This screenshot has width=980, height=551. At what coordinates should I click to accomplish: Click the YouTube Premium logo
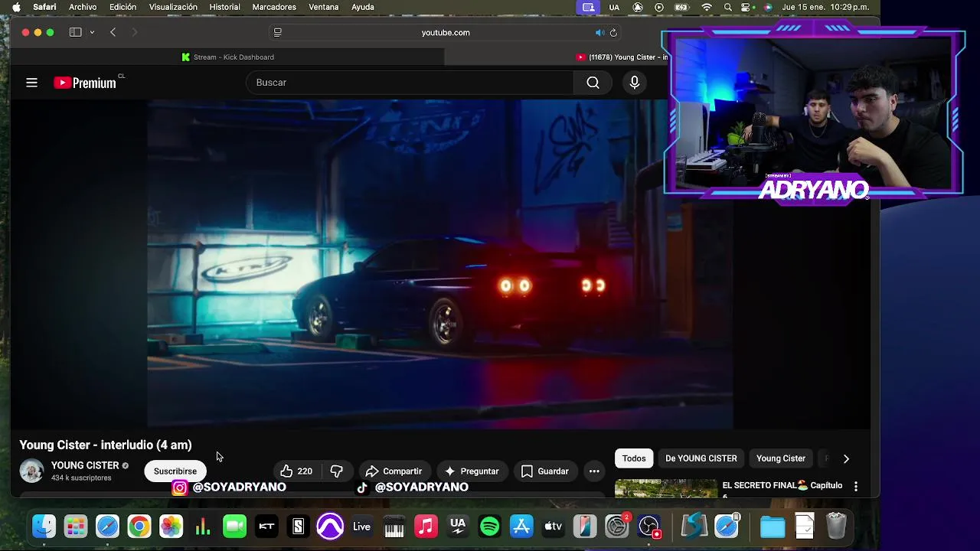click(85, 83)
